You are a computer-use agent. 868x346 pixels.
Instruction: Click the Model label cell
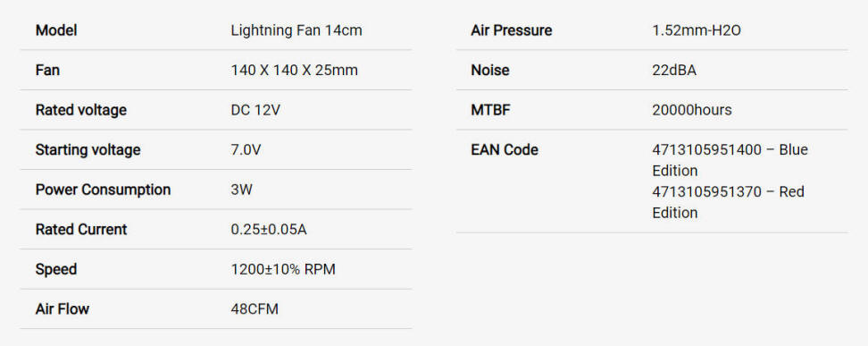[x=56, y=30]
